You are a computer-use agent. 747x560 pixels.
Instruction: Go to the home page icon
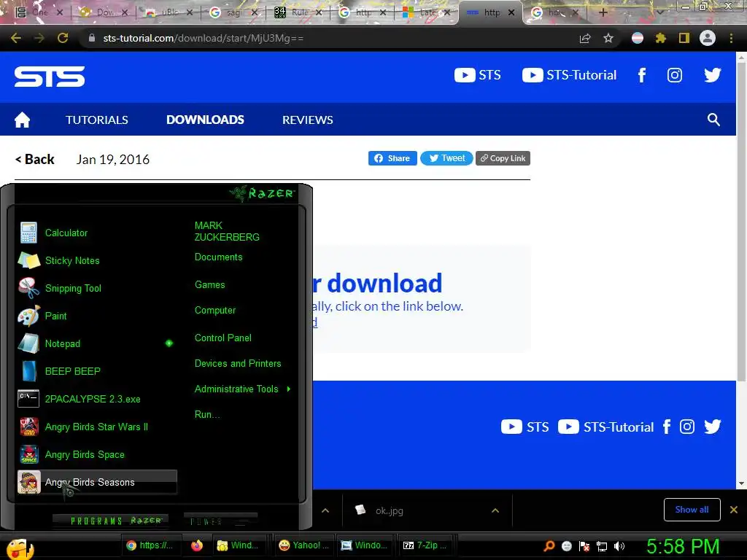tap(23, 120)
